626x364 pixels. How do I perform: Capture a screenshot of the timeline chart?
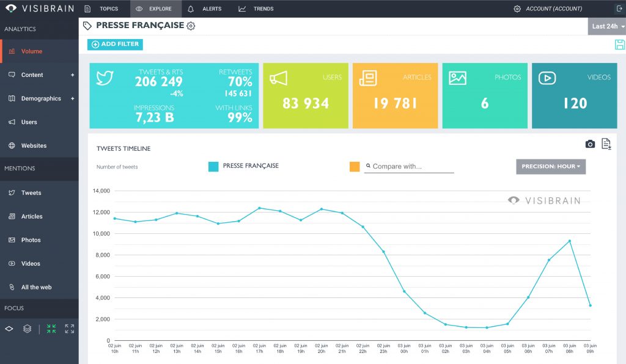click(590, 144)
